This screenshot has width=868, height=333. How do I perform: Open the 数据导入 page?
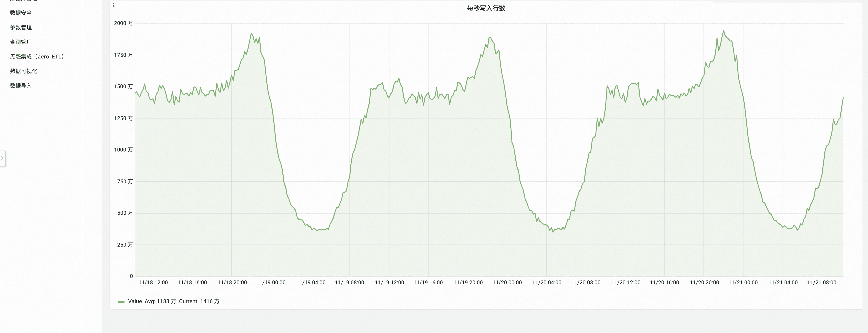pyautogui.click(x=21, y=86)
